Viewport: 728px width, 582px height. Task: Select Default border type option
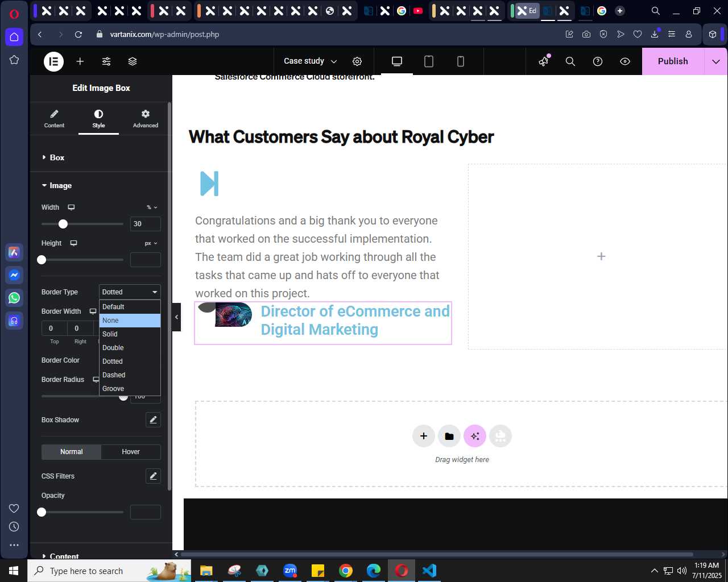[x=130, y=307]
